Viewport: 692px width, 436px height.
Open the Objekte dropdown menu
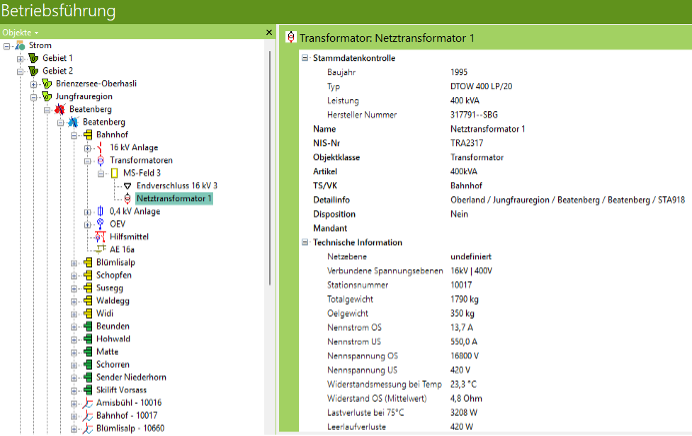(x=20, y=32)
